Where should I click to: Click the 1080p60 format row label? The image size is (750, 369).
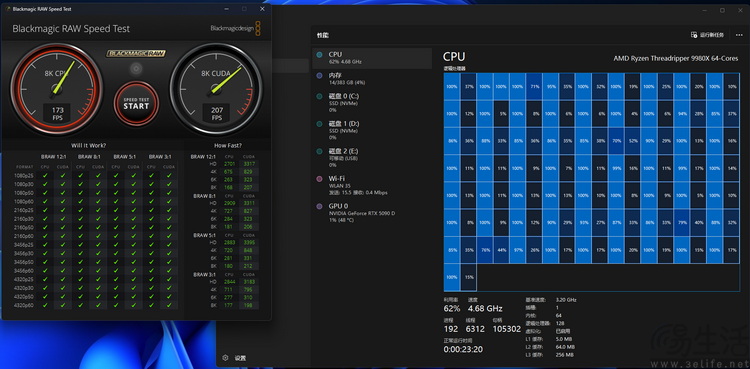coord(24,201)
